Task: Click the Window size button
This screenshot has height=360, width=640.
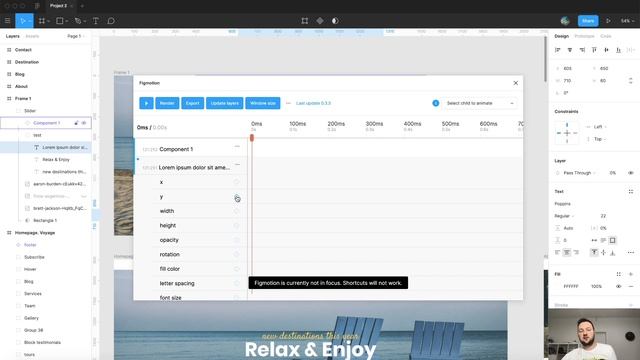Action: pyautogui.click(x=262, y=103)
